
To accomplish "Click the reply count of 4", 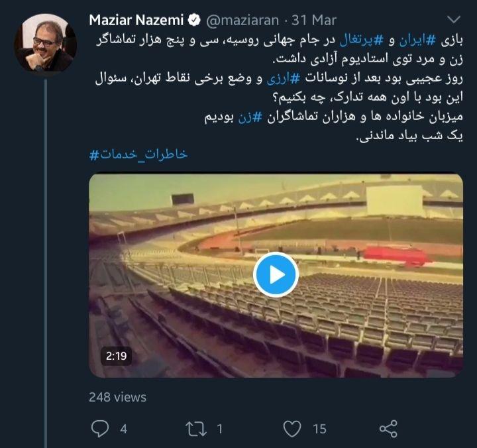I will (x=123, y=429).
